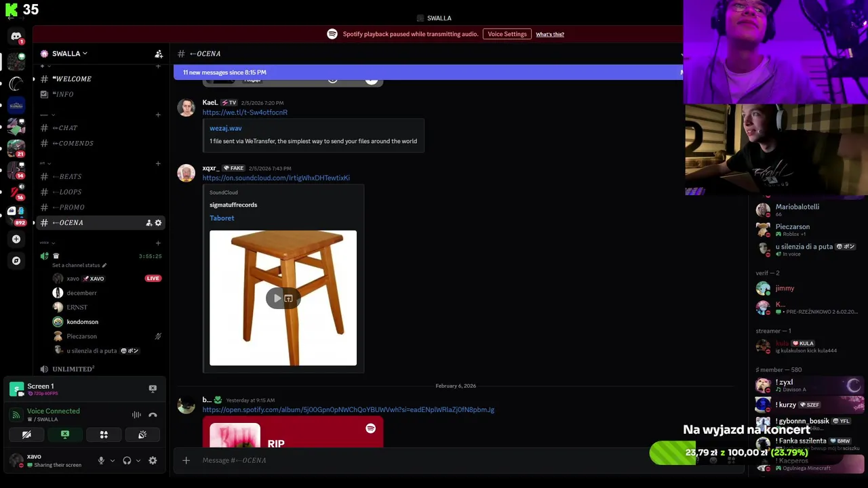Open the activities button in voice panel
The height and width of the screenshot is (488, 868).
104,434
